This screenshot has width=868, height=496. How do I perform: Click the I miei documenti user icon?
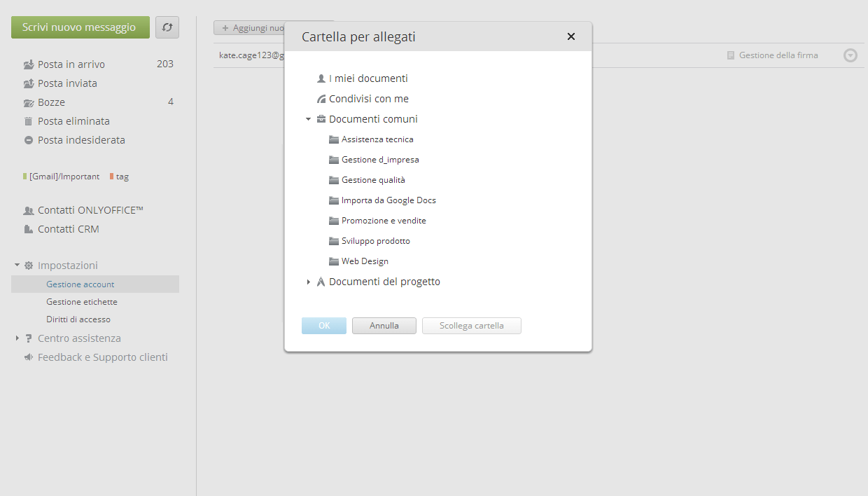[321, 78]
